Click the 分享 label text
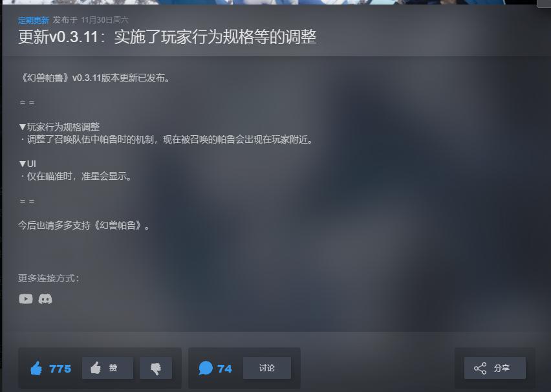 pos(501,368)
